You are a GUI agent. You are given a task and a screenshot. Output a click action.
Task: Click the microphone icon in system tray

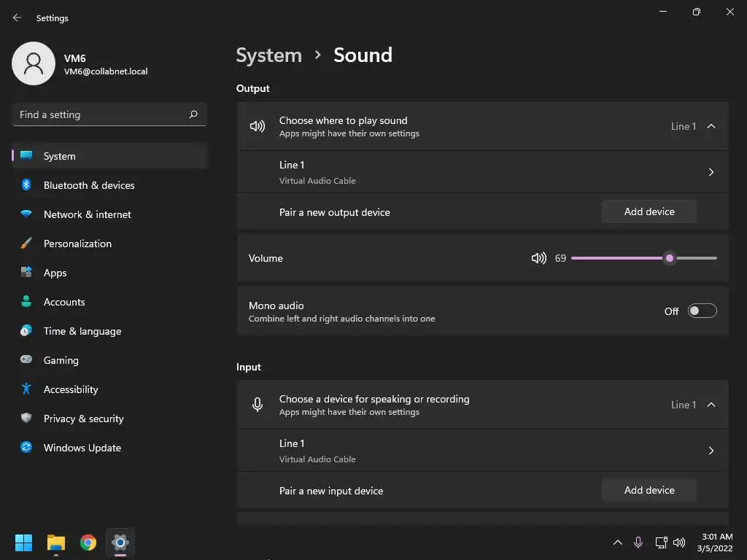(x=638, y=542)
